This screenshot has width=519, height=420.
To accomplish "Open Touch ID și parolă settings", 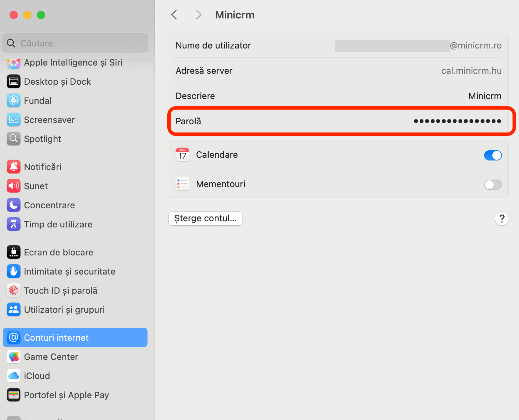I will 75,291.
